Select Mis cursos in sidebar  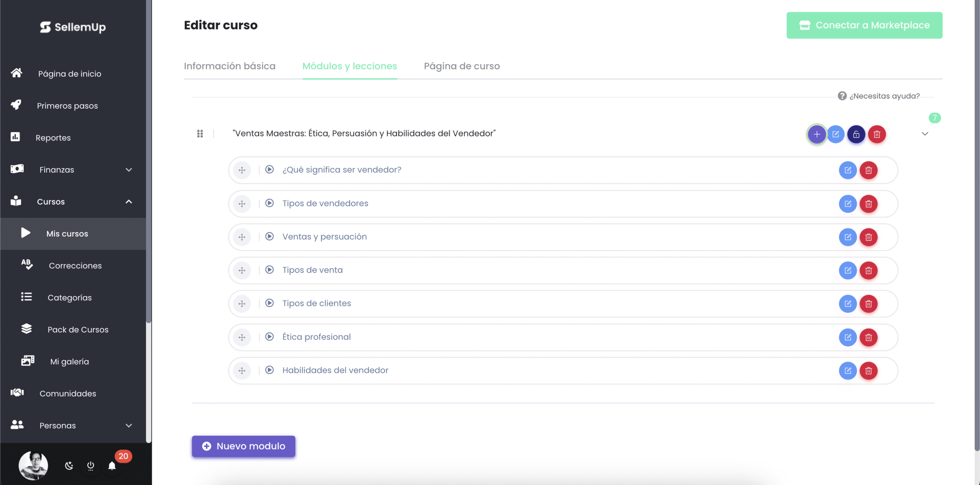pyautogui.click(x=73, y=234)
